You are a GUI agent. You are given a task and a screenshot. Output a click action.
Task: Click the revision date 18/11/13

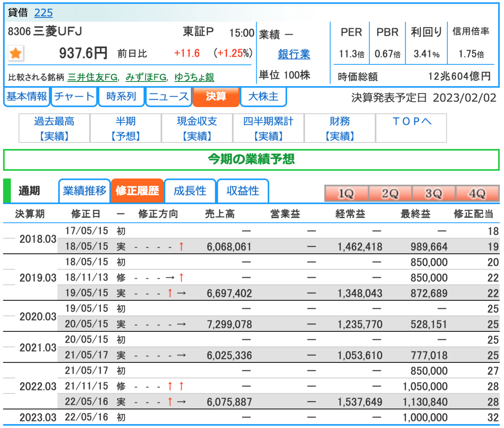pyautogui.click(x=87, y=278)
